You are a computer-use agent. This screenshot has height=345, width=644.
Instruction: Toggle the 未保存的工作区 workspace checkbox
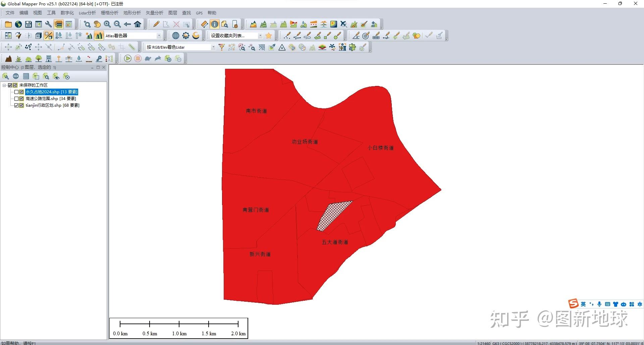(x=10, y=85)
